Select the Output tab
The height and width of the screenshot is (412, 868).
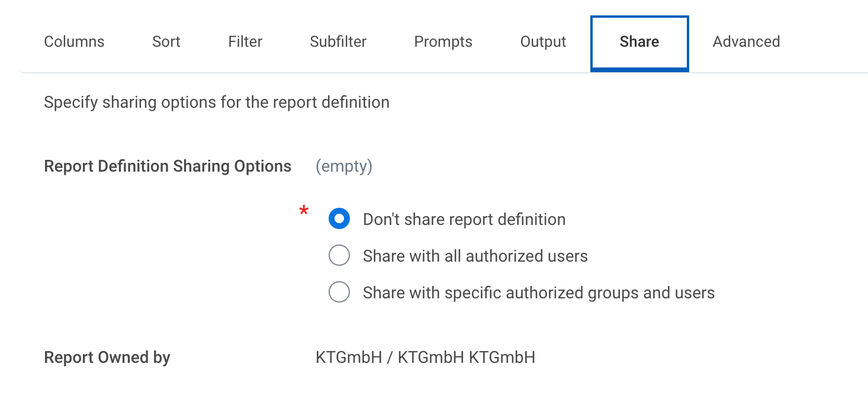543,41
